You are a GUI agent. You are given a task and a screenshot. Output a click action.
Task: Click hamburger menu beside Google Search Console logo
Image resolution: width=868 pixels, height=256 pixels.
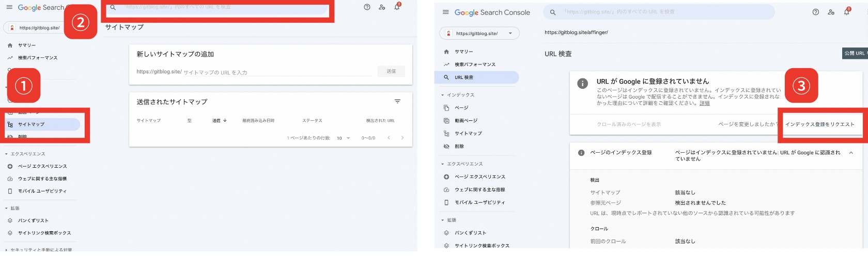[x=445, y=12]
